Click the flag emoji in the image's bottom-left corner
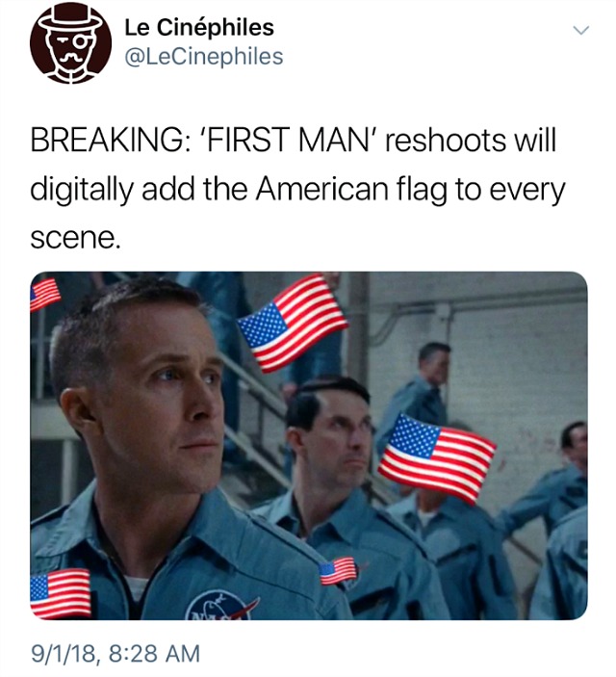616x677 pixels. [60, 593]
